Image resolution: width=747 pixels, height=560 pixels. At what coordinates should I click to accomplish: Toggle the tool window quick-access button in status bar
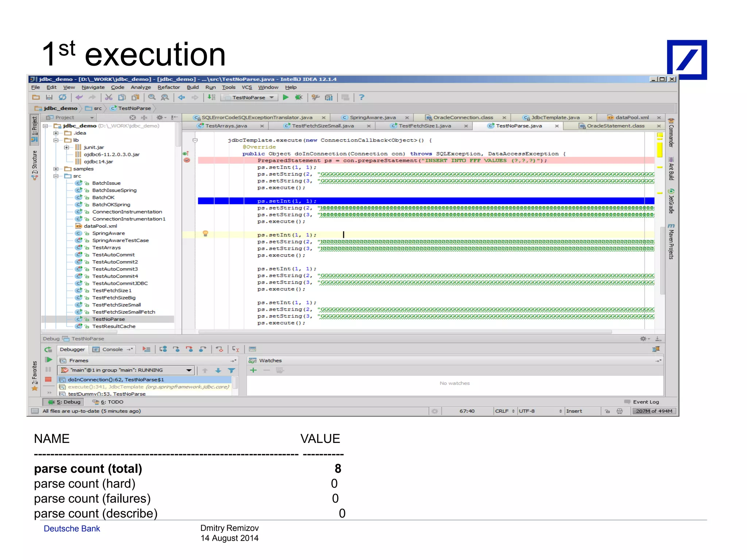coord(35,411)
